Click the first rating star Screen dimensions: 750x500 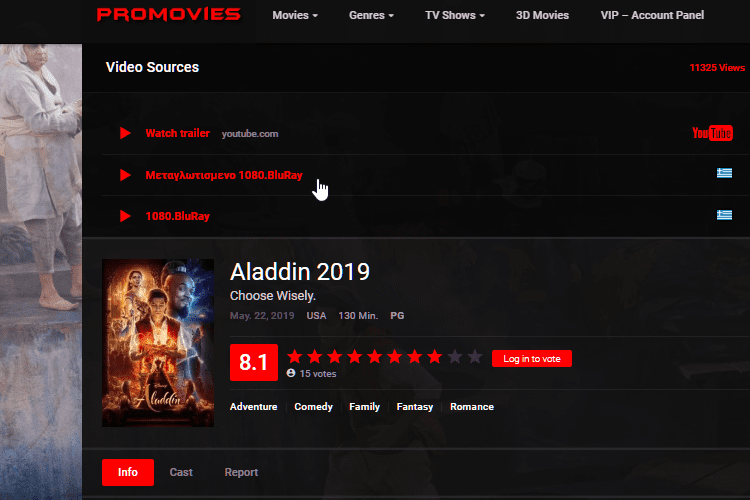295,356
